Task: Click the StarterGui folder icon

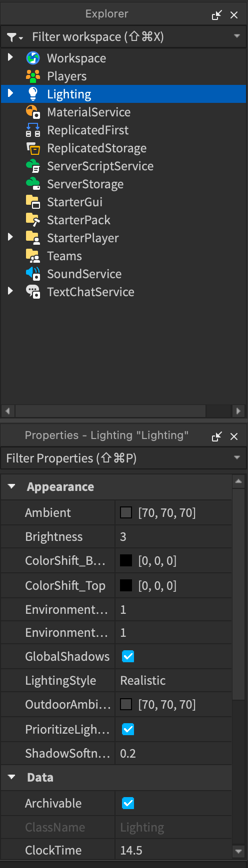Action: point(33,202)
